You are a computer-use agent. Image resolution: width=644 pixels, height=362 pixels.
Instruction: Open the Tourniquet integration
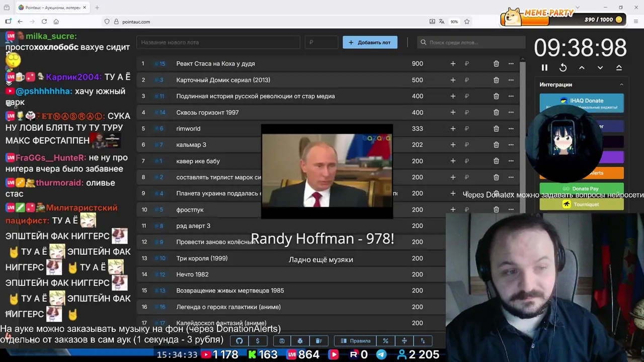(582, 204)
